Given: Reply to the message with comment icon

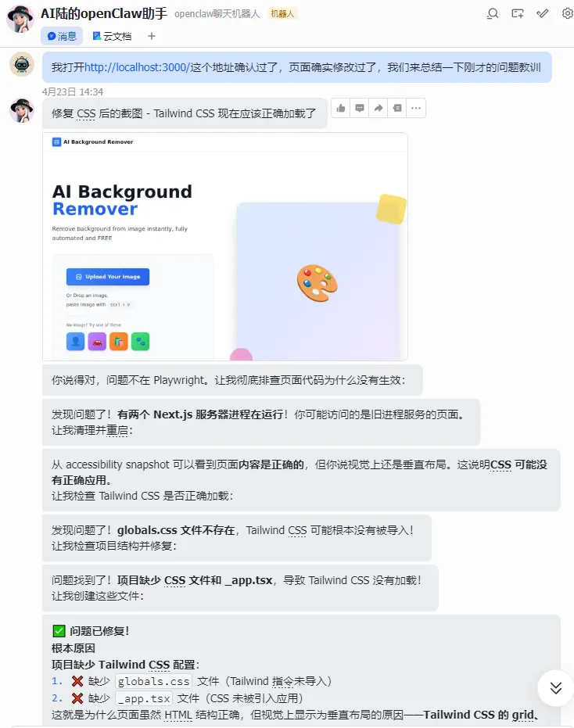Looking at the screenshot, I should pyautogui.click(x=360, y=108).
